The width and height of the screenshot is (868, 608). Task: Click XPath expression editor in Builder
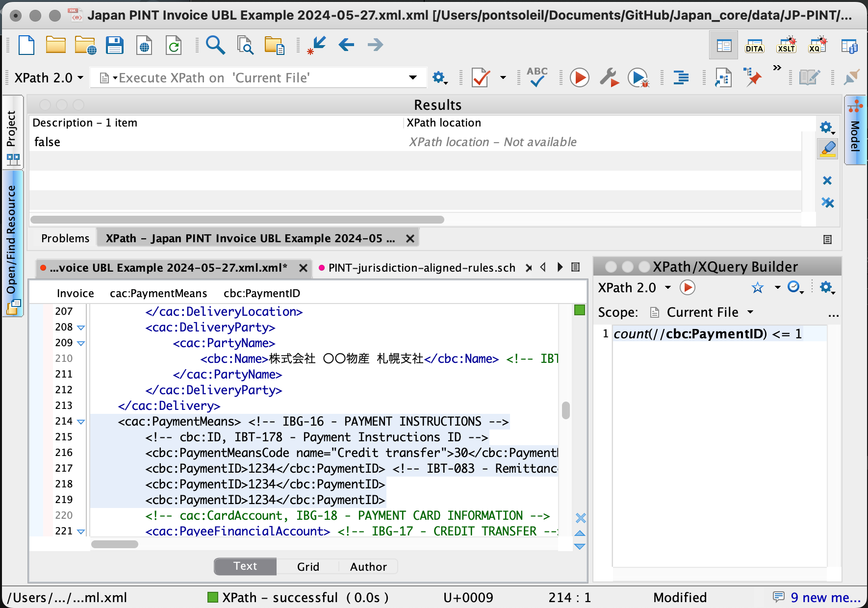coord(719,446)
